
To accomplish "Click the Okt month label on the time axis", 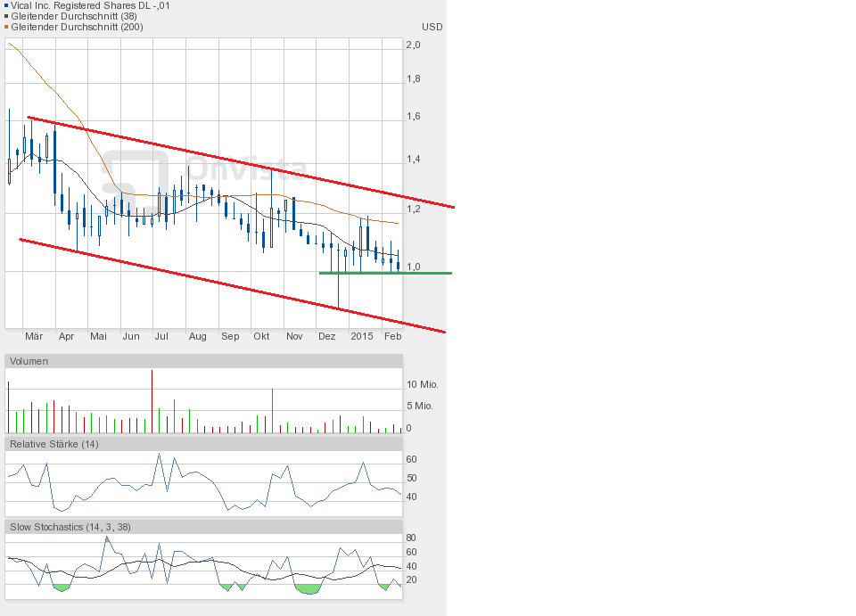I will coord(261,336).
